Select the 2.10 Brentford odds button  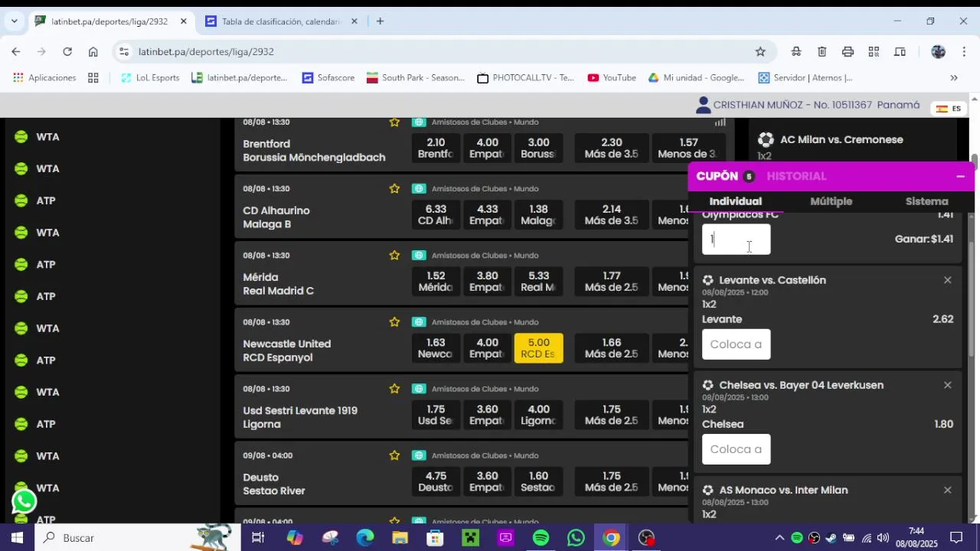(436, 148)
